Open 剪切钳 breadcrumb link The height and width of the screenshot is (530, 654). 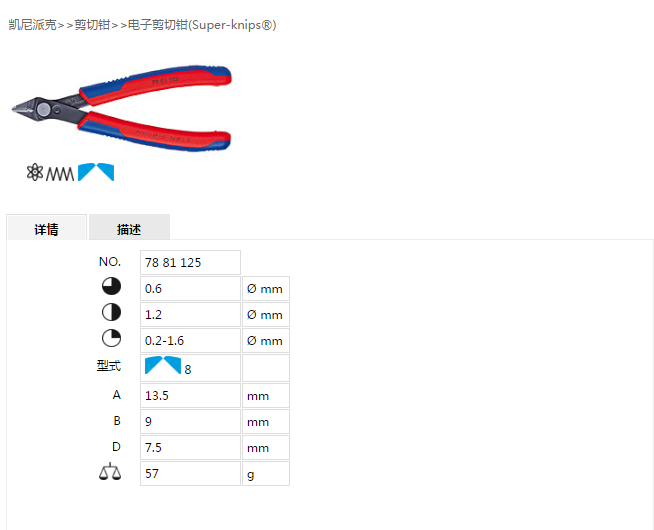(92, 25)
